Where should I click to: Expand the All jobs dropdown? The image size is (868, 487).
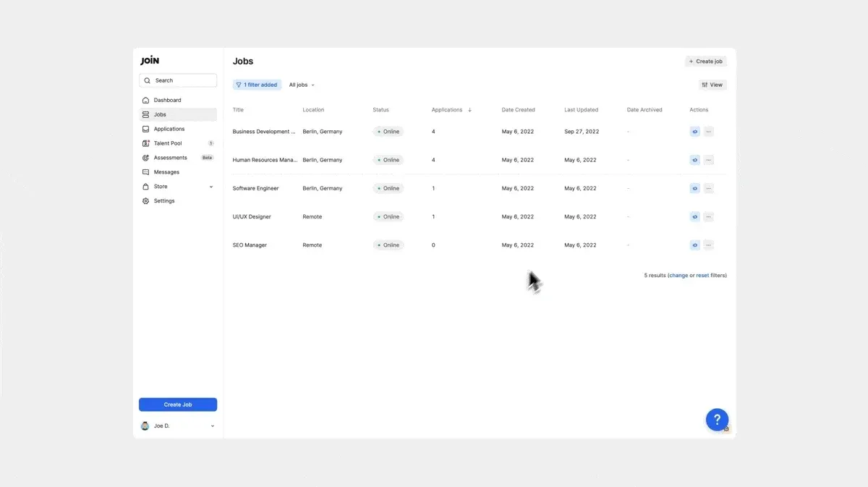[x=302, y=85]
